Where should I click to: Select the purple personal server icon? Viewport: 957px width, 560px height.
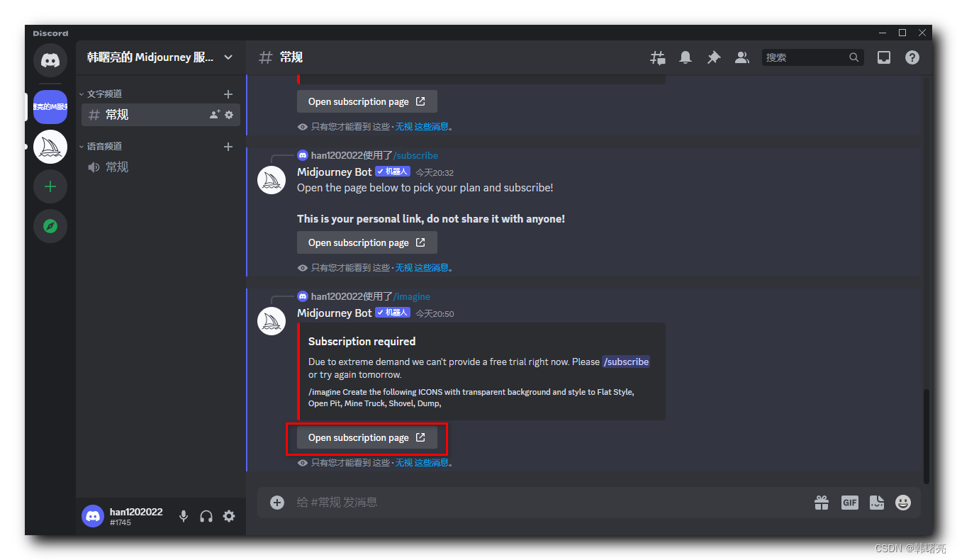coord(50,107)
